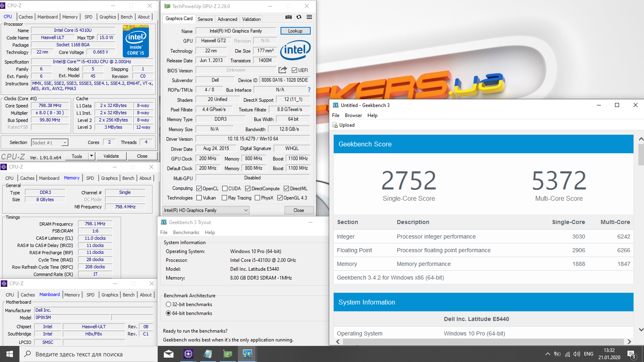Show hidden system tray icons
Image resolution: width=644 pixels, height=362 pixels.
pos(547,354)
